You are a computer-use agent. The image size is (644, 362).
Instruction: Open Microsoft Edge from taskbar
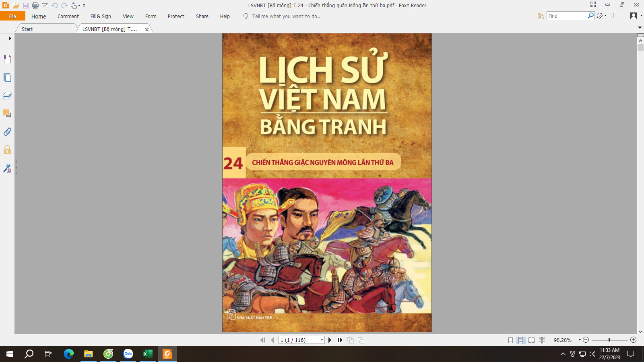coord(69,354)
